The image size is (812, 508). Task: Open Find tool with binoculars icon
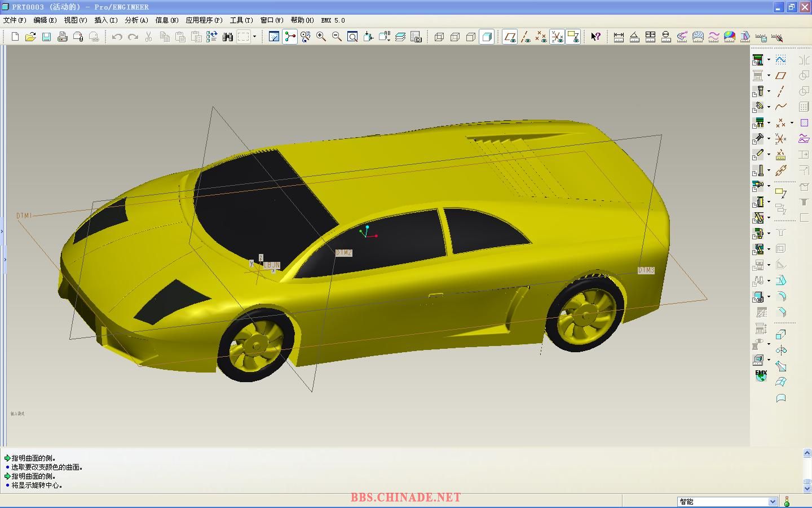228,37
